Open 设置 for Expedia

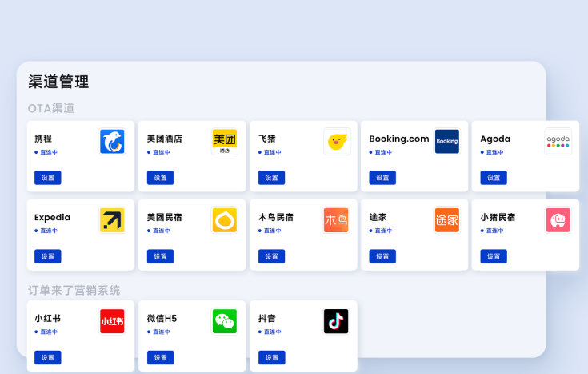coord(48,256)
